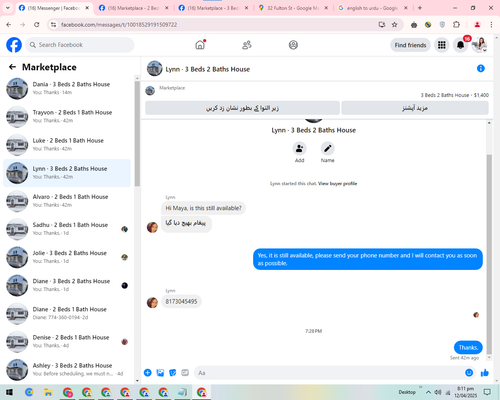The height and width of the screenshot is (400, 500).
Task: Open the Windows Start button
Action: point(9,392)
